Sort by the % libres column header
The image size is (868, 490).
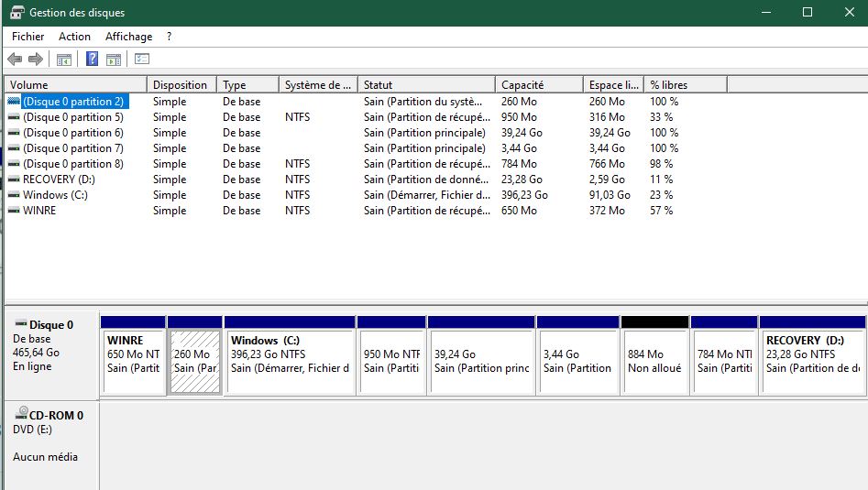click(x=686, y=84)
